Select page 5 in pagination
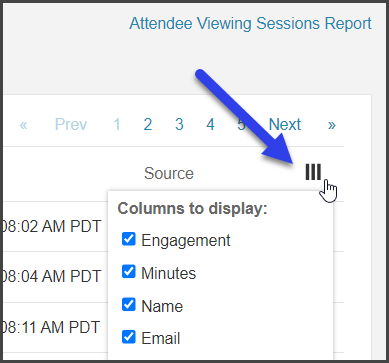The width and height of the screenshot is (389, 363). (x=241, y=125)
